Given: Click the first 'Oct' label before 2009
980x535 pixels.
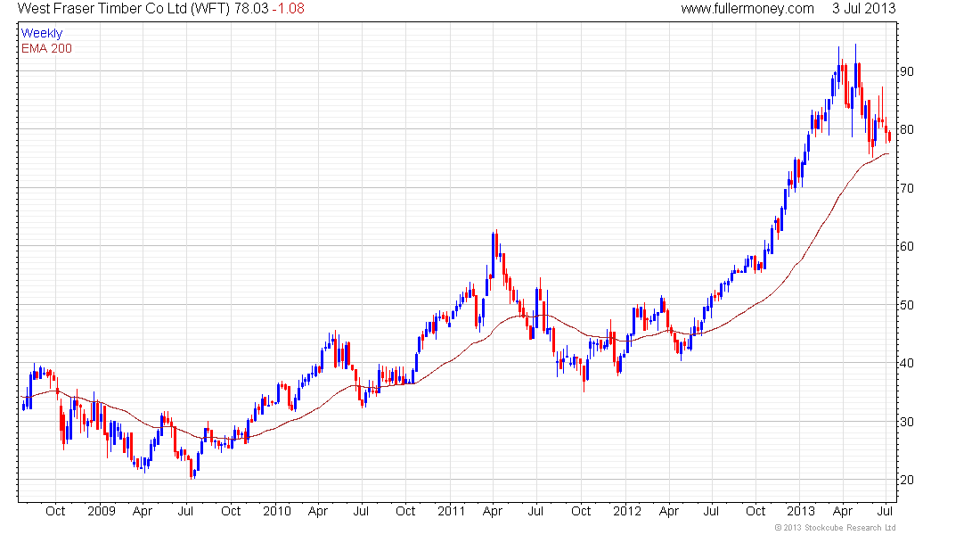Looking at the screenshot, I should click(55, 511).
